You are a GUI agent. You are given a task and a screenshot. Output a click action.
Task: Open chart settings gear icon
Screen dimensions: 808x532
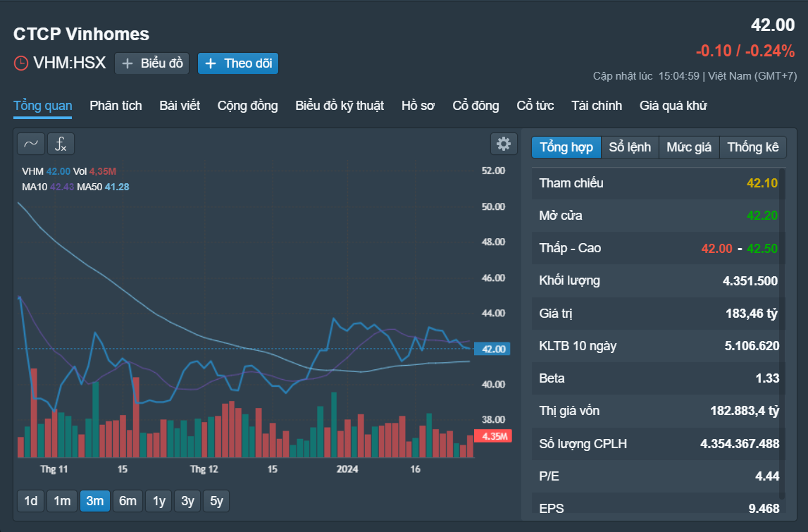(x=504, y=144)
